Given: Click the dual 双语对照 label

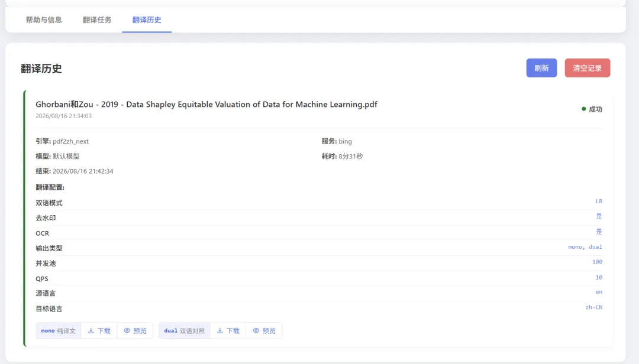Looking at the screenshot, I should tap(184, 330).
